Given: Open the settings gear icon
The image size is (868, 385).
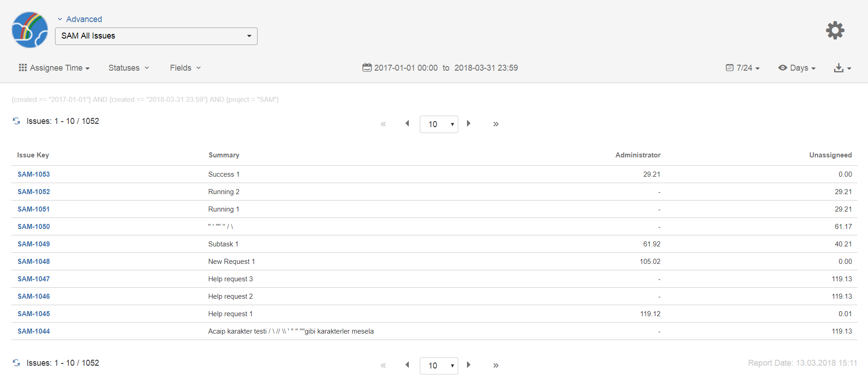Looking at the screenshot, I should pyautogui.click(x=835, y=30).
